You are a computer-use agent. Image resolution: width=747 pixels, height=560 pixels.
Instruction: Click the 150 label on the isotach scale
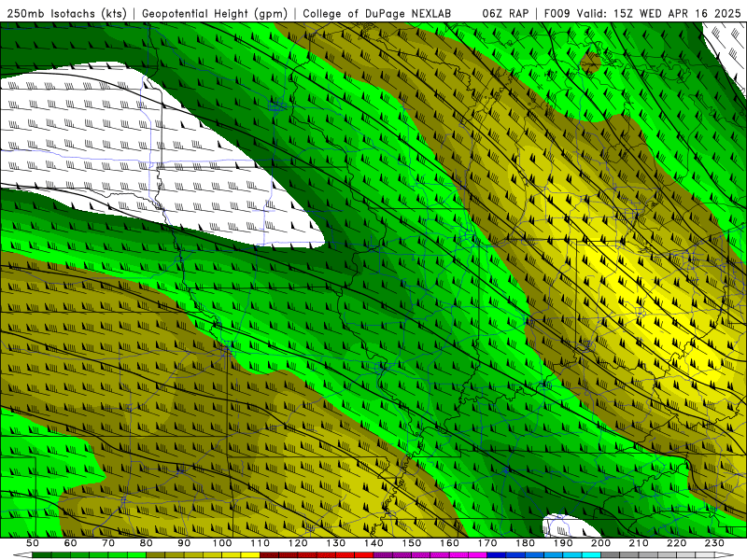(412, 543)
